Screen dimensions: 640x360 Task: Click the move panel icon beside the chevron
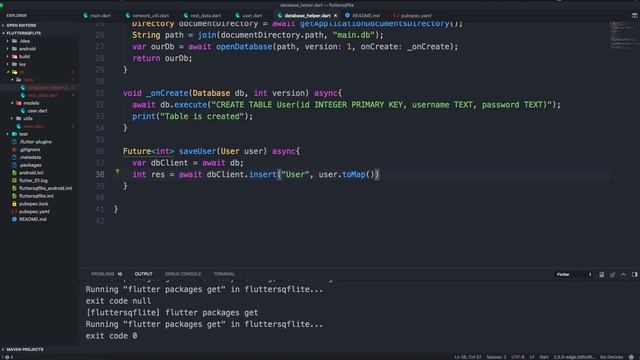click(x=634, y=274)
